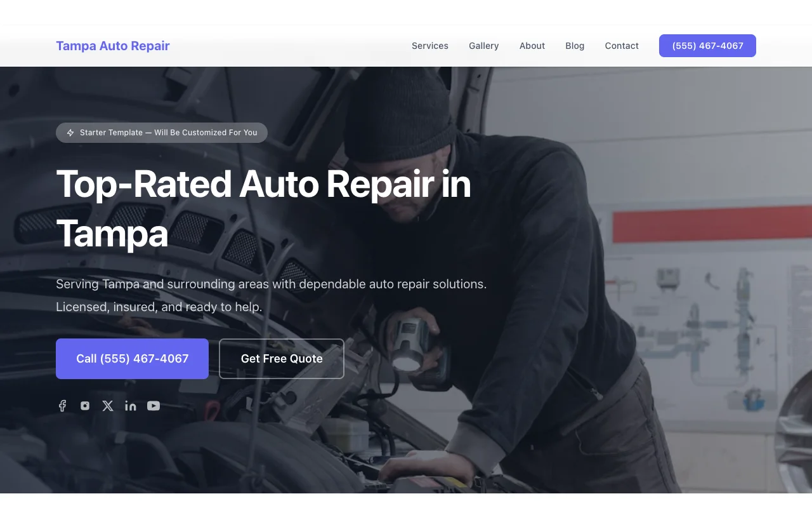Open the Facebook social icon link
This screenshot has height=508, width=812.
click(x=62, y=406)
